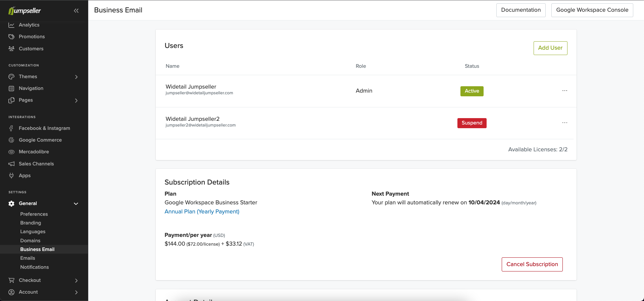Click the Google Commerce G icon

11,140
